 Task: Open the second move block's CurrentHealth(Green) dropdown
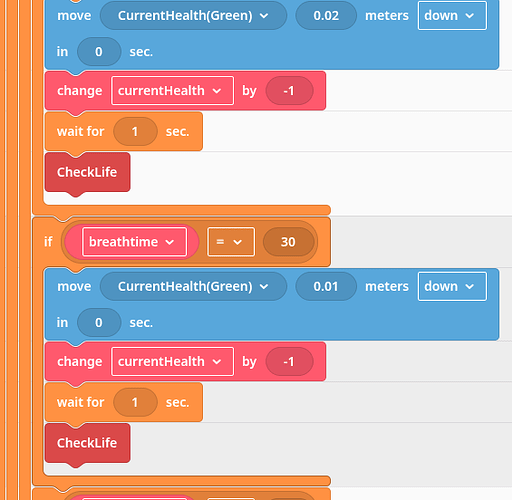coord(193,286)
